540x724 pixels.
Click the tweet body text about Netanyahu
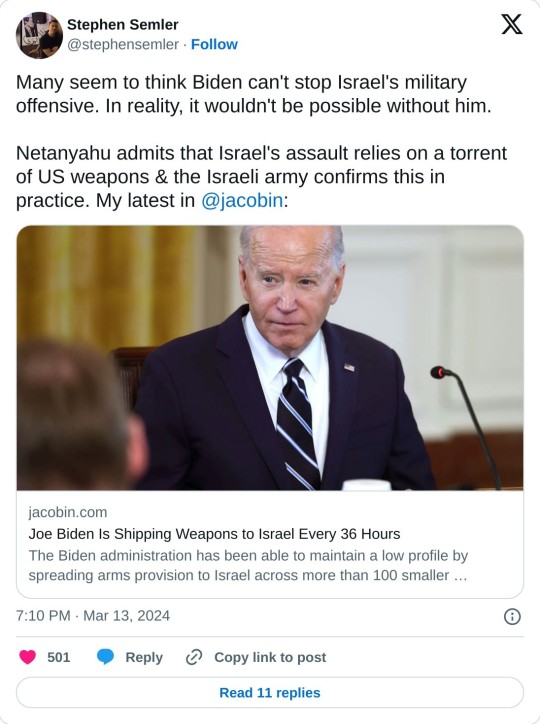(x=262, y=177)
